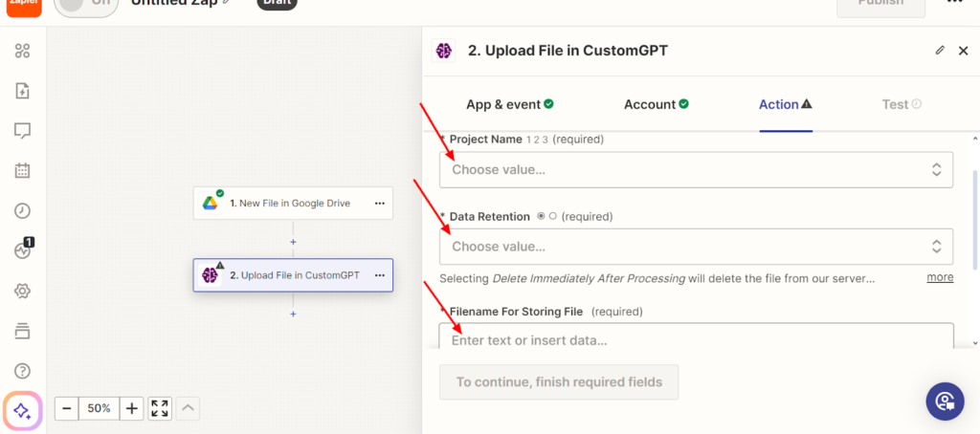Switch to the Account tab
This screenshot has width=980, height=434.
coord(656,104)
